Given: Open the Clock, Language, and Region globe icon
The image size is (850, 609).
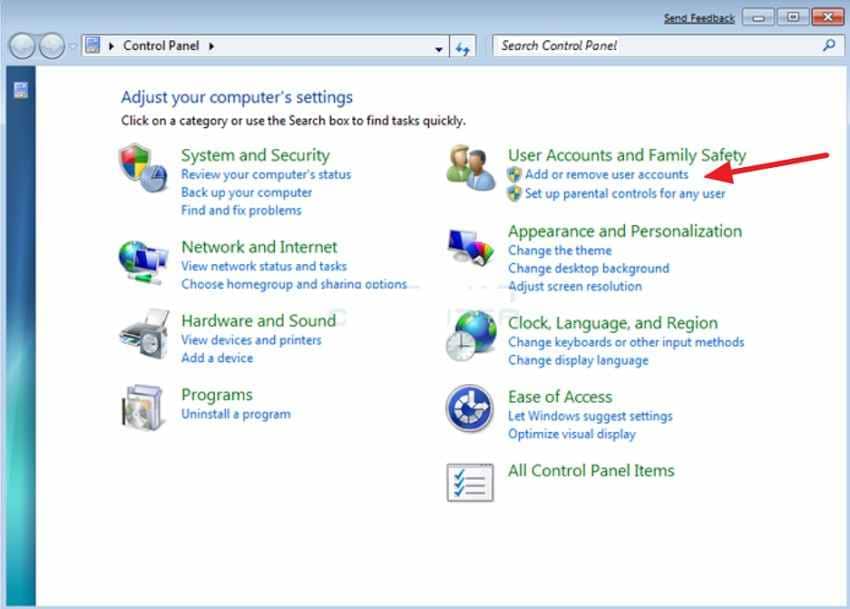Looking at the screenshot, I should [471, 337].
